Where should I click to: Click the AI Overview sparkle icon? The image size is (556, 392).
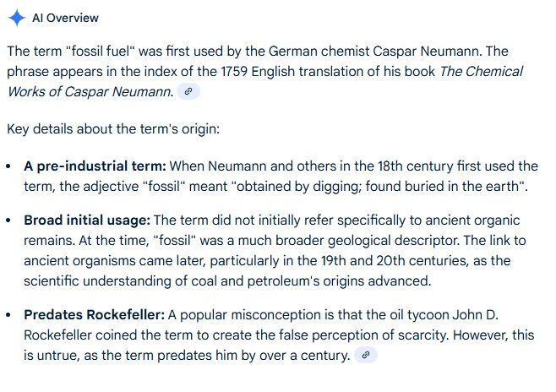coord(15,18)
